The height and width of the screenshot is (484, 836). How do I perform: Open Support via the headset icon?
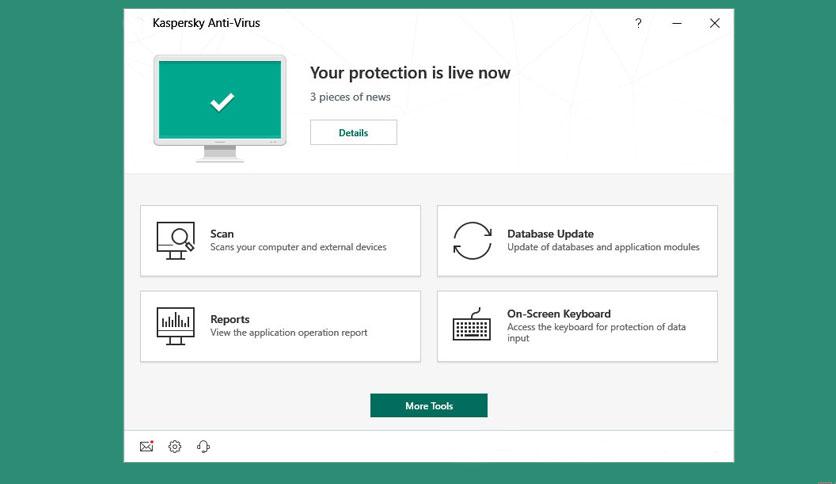click(x=204, y=447)
